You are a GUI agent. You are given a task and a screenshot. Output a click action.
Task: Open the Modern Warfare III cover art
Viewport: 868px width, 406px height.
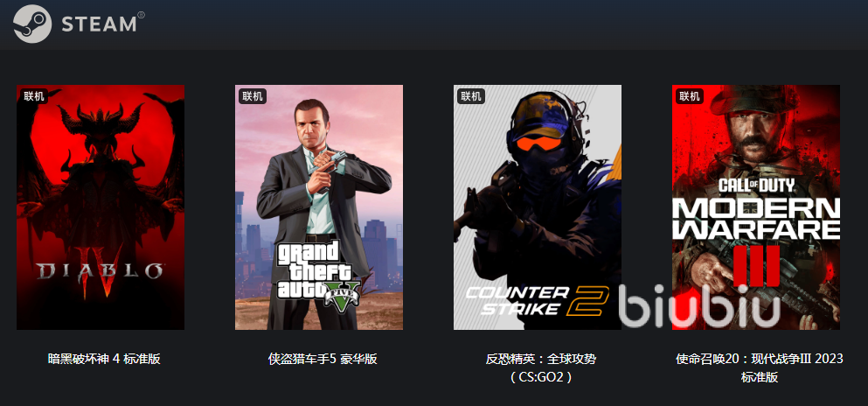coord(756,207)
